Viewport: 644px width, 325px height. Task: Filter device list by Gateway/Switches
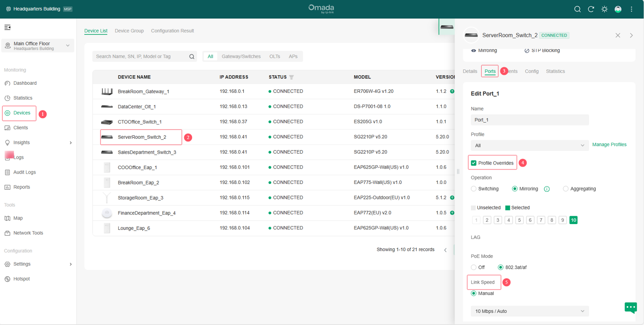[x=241, y=56]
